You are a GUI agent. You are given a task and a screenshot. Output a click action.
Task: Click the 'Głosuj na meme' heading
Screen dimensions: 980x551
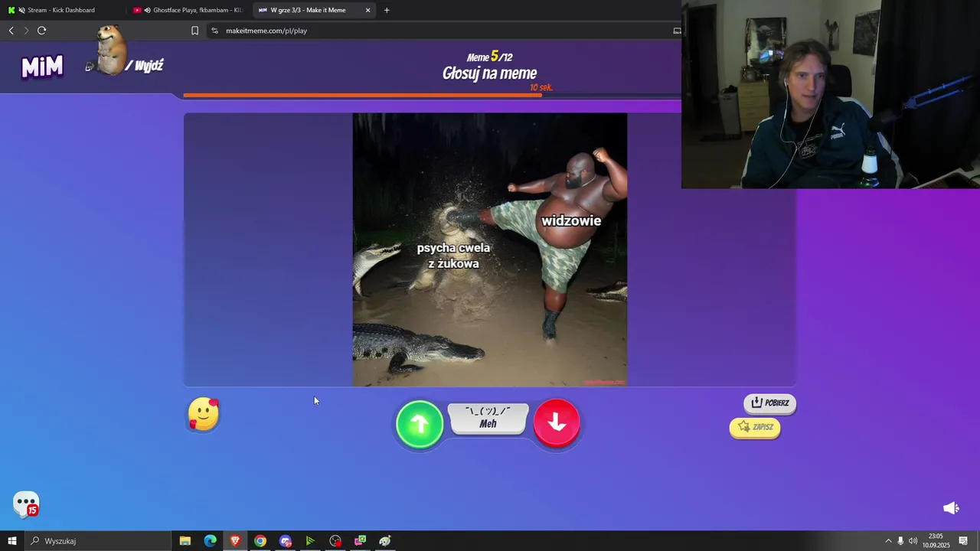[x=489, y=73]
